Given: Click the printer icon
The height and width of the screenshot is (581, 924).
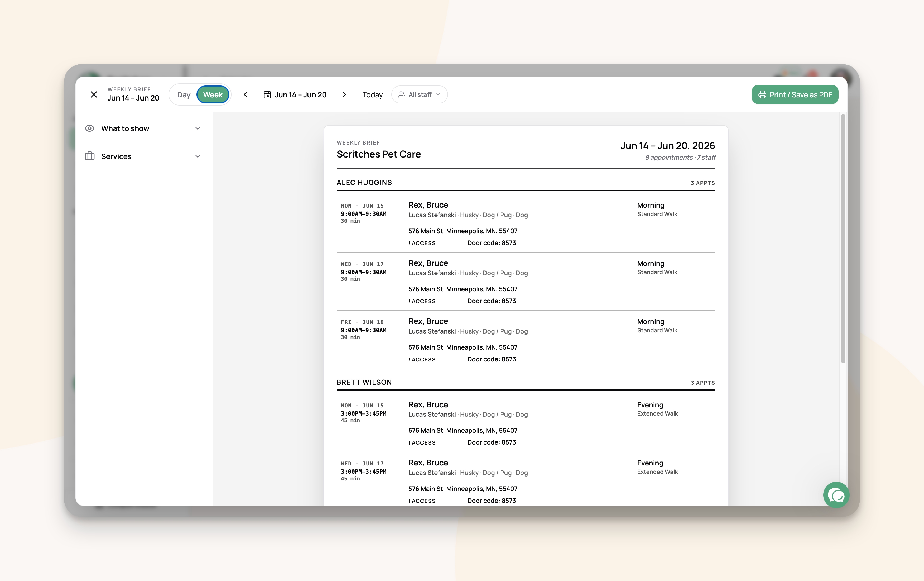Looking at the screenshot, I should [x=762, y=94].
